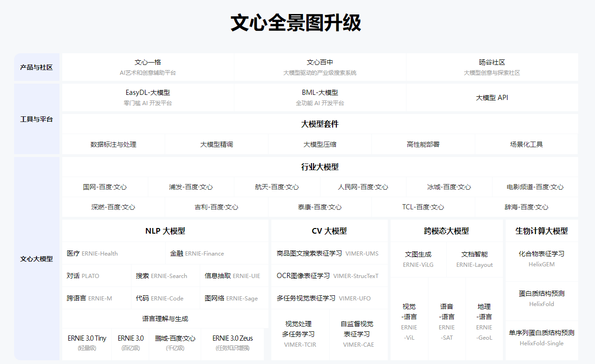Screen dimensions: 595x364
Task: Select 场景化工具 in the toolkit row
Action: (527, 144)
